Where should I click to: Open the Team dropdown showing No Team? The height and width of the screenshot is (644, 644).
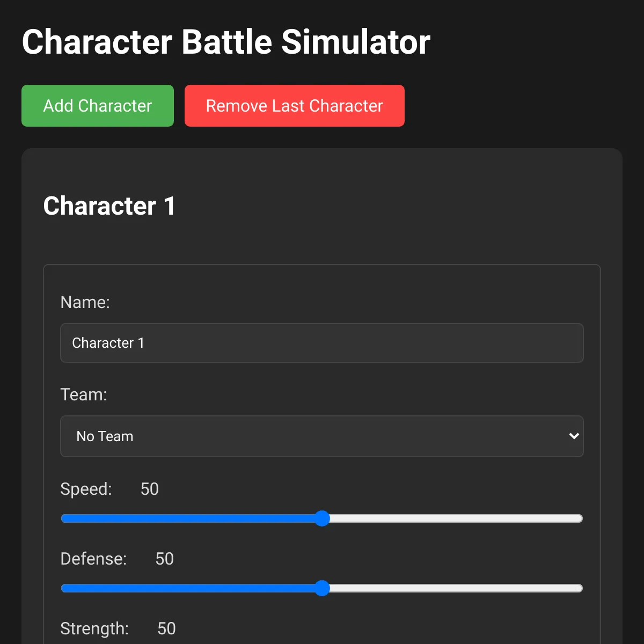click(322, 436)
